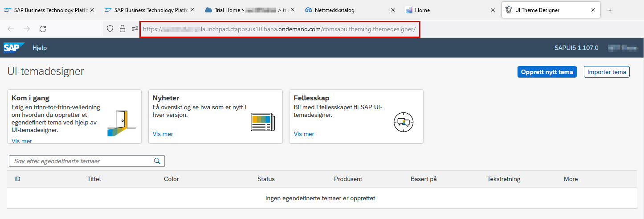Click the Nyheter card title
Viewport: 644px width, 219px height.
166,98
